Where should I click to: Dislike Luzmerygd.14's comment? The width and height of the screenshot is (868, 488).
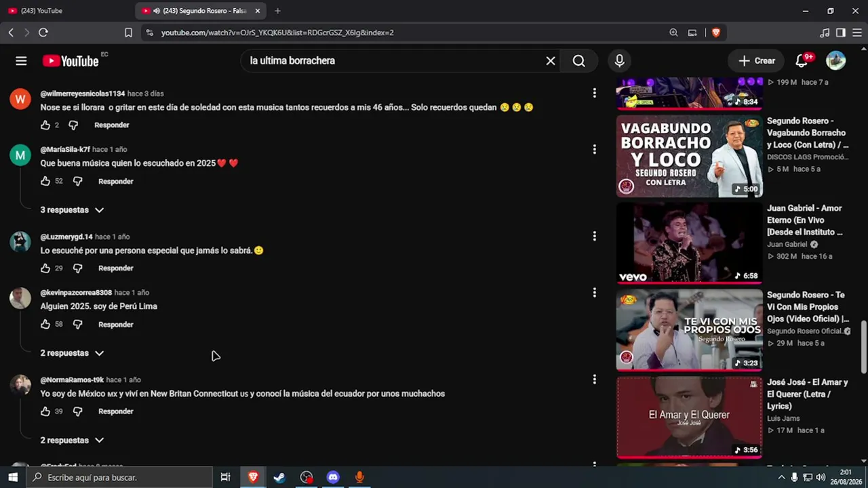(77, 268)
